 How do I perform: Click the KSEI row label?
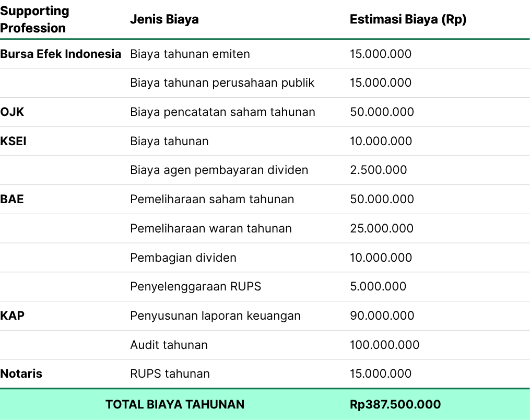pyautogui.click(x=13, y=141)
